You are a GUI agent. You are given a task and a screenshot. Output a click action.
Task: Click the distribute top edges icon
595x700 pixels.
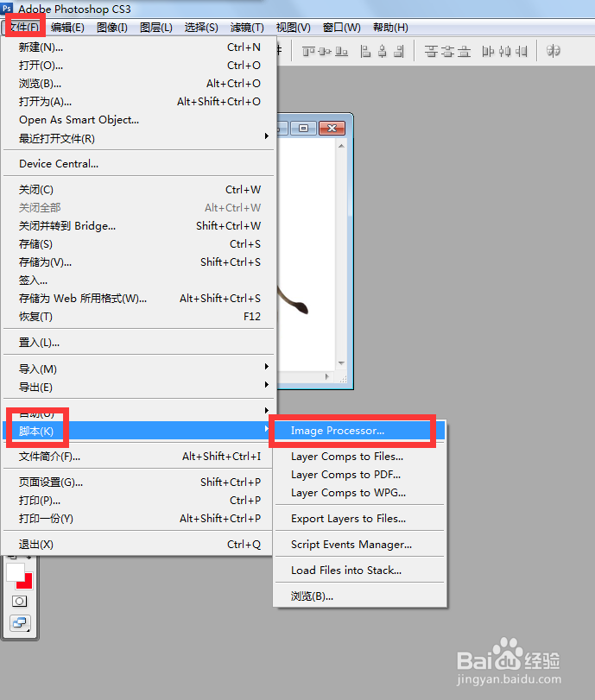431,52
